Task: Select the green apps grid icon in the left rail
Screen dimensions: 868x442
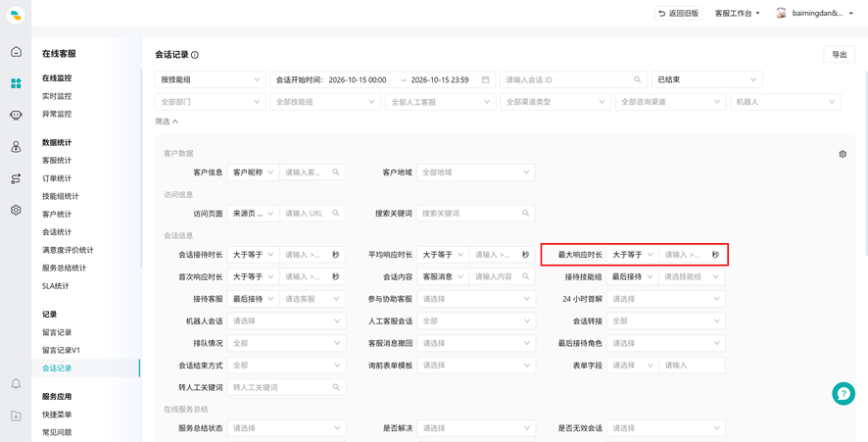Action: coord(16,83)
